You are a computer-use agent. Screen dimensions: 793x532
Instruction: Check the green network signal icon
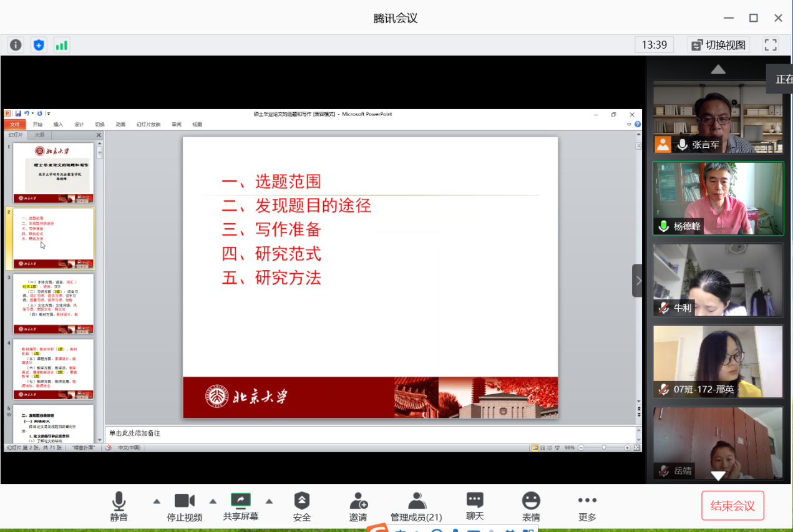[x=61, y=45]
